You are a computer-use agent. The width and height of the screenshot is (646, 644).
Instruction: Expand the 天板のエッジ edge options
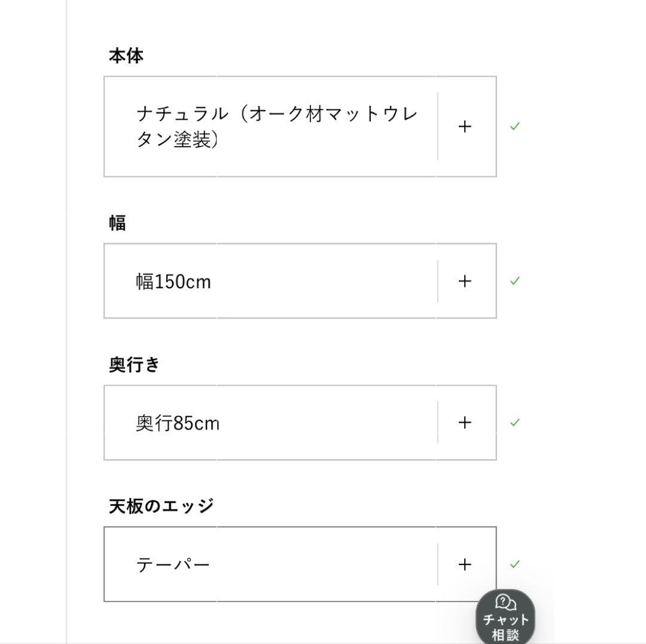coord(465,564)
